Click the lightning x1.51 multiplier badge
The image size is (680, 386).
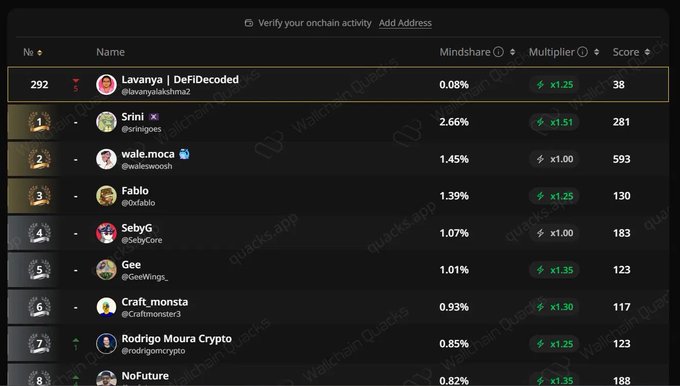pyautogui.click(x=555, y=122)
